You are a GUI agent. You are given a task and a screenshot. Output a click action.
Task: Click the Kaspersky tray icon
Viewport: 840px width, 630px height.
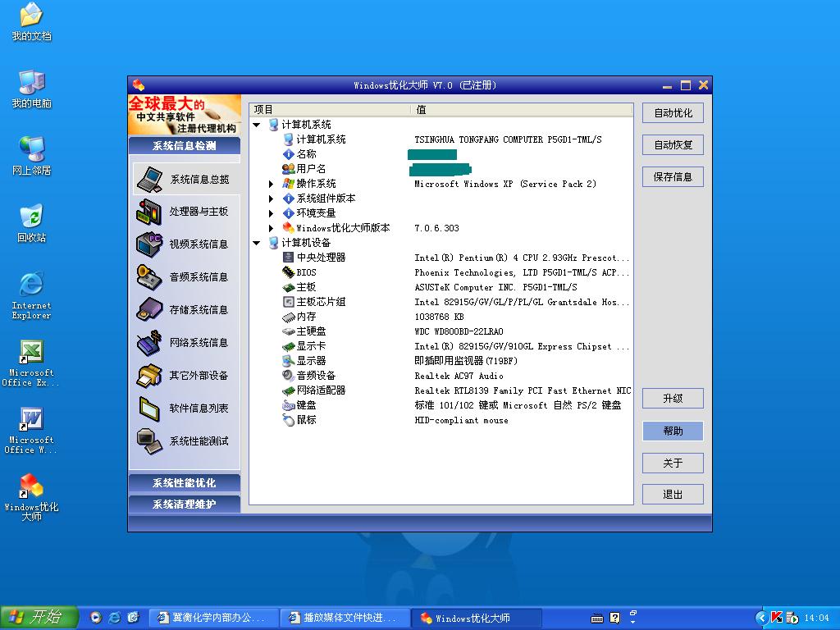[x=776, y=618]
